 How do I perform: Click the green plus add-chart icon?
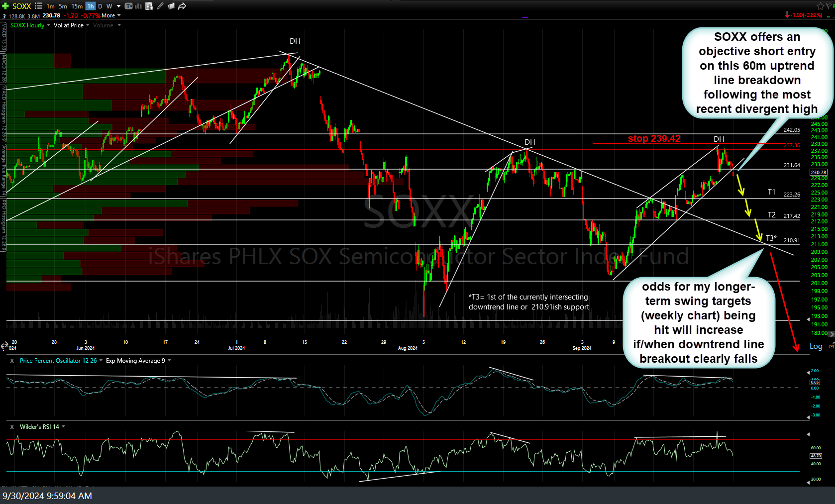[5, 6]
